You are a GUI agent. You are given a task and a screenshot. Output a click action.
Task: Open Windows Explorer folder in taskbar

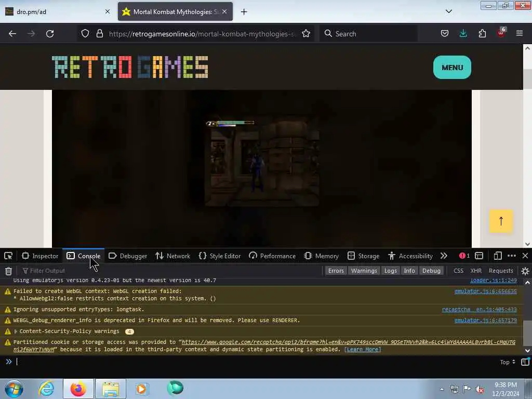point(111,389)
